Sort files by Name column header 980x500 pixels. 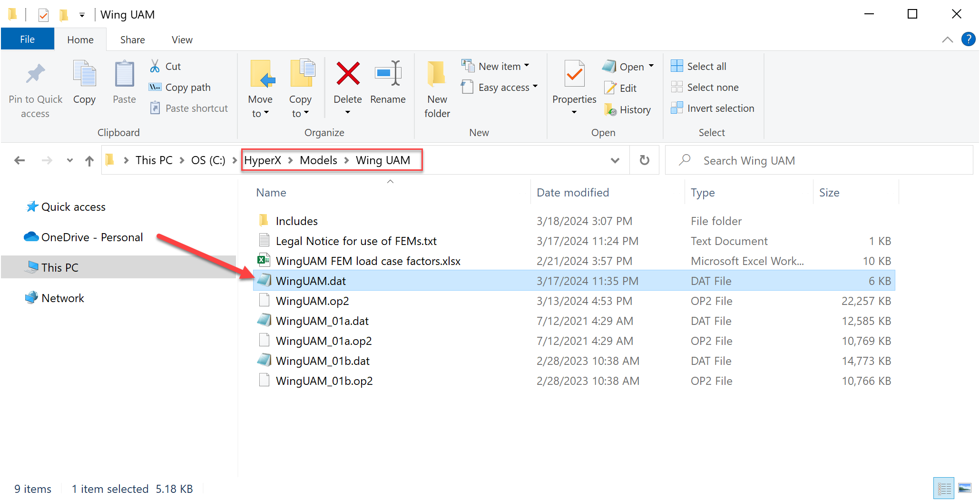pyautogui.click(x=271, y=193)
